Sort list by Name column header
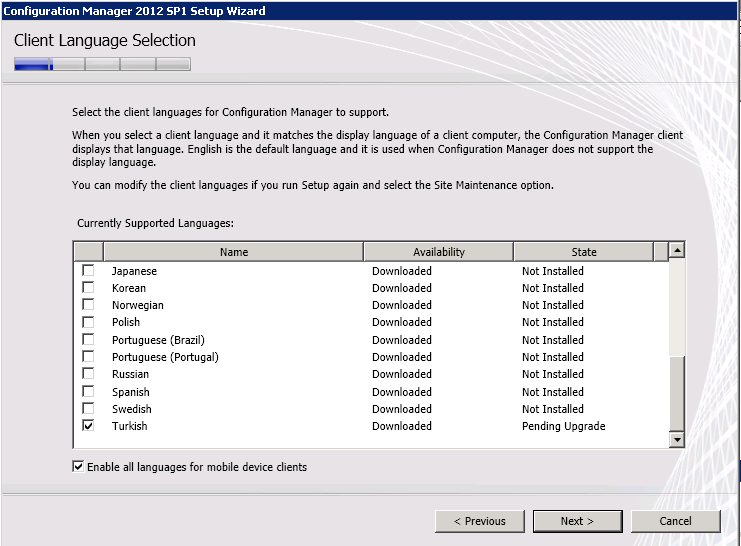 tap(233, 252)
